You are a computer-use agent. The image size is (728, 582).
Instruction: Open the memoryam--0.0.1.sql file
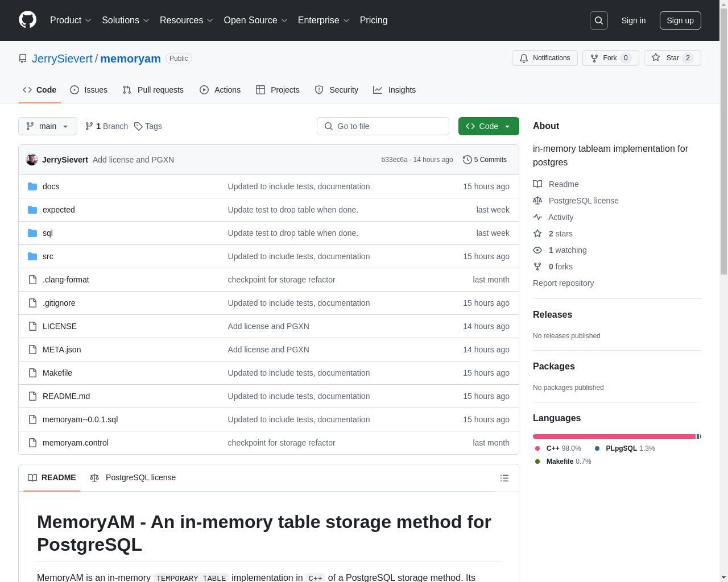click(80, 419)
